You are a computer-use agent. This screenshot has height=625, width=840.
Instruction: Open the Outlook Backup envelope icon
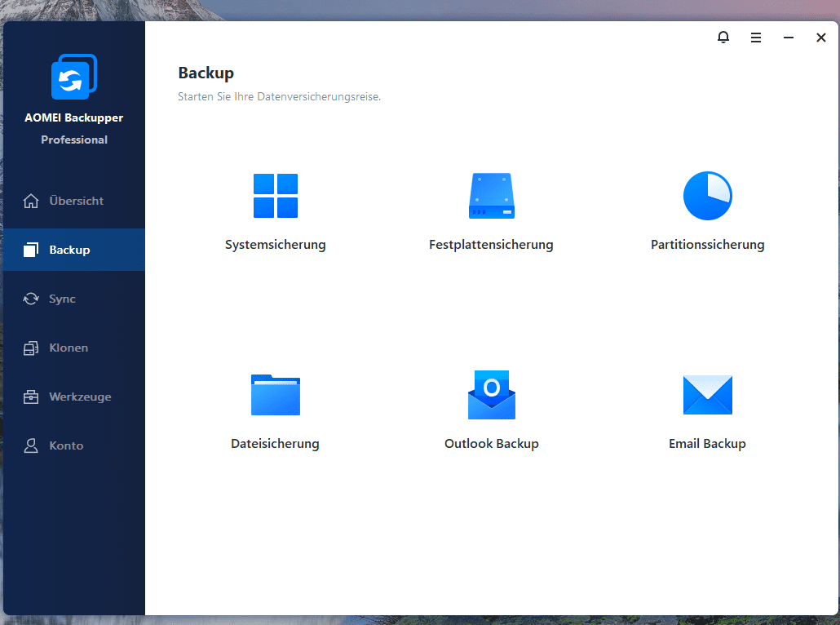pyautogui.click(x=491, y=395)
